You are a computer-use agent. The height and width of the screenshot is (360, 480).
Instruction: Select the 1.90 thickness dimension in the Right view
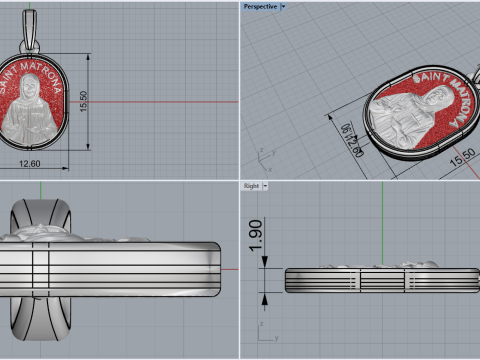(x=256, y=235)
